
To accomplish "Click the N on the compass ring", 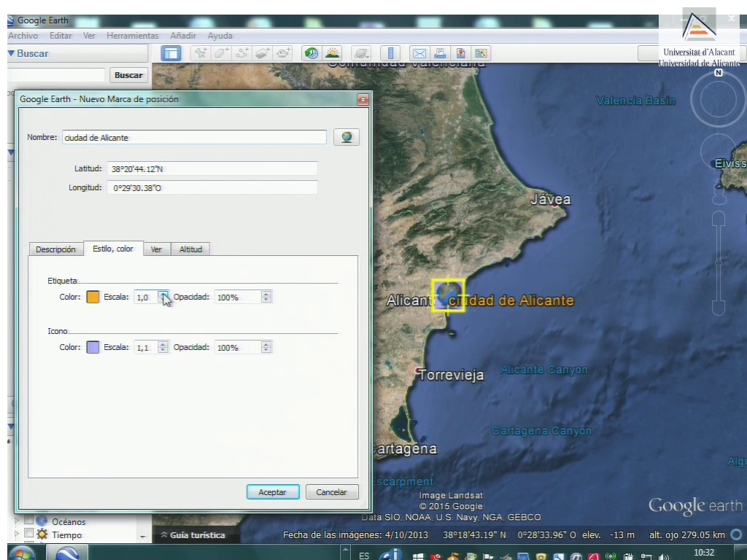I will [x=719, y=72].
